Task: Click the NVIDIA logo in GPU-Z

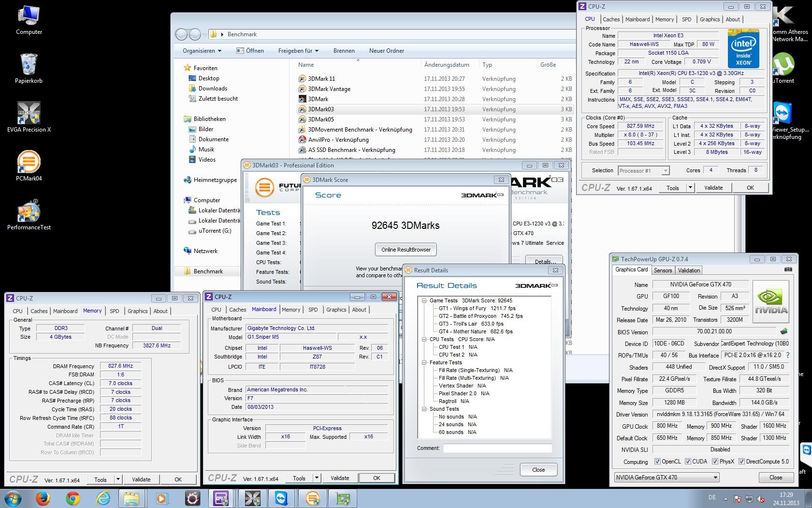Action: [771, 302]
